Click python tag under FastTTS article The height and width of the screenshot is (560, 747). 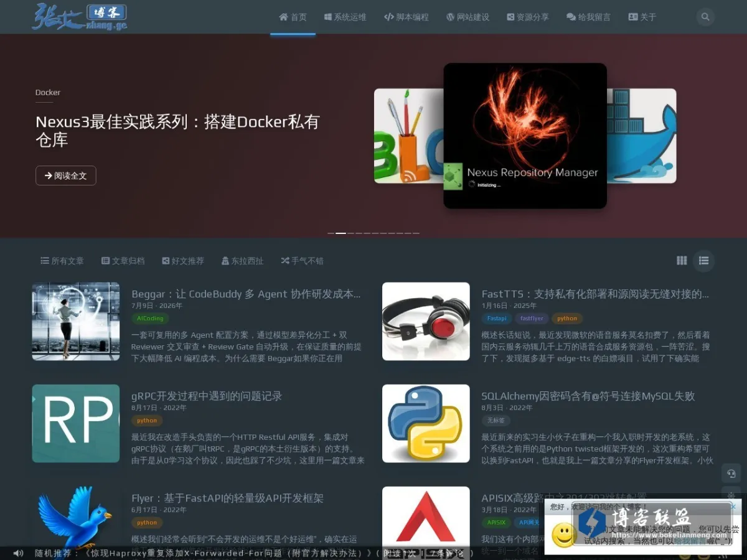[x=567, y=318]
